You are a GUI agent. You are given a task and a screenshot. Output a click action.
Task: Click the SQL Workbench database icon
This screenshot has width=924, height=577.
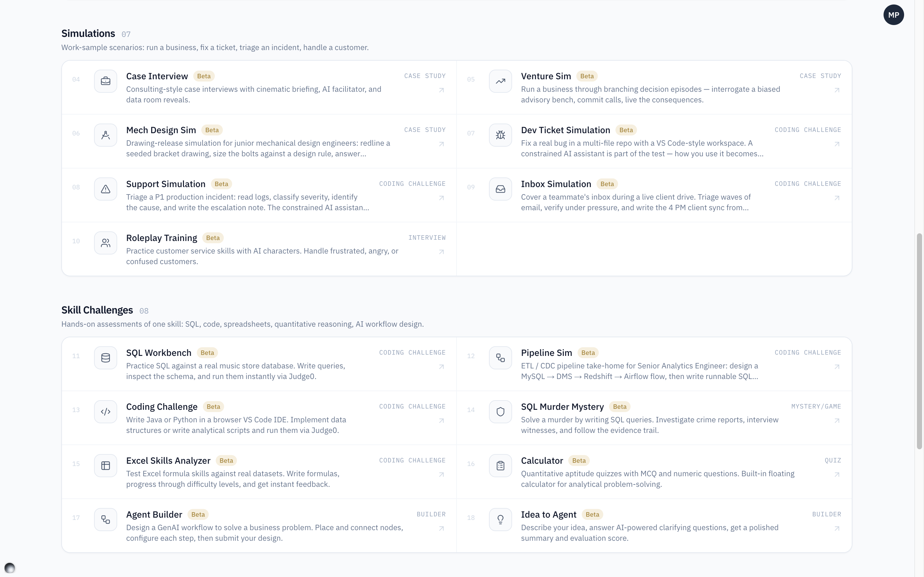pyautogui.click(x=106, y=357)
